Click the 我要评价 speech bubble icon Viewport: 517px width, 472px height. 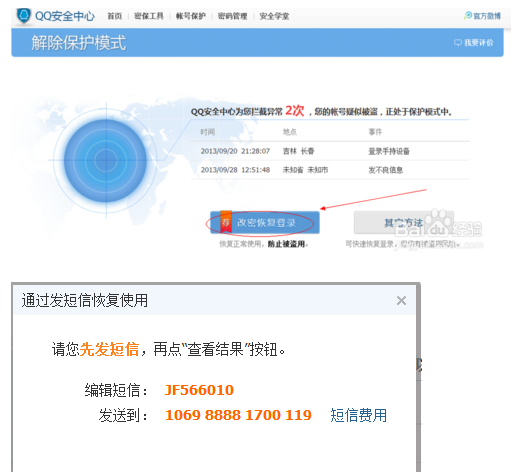point(458,42)
